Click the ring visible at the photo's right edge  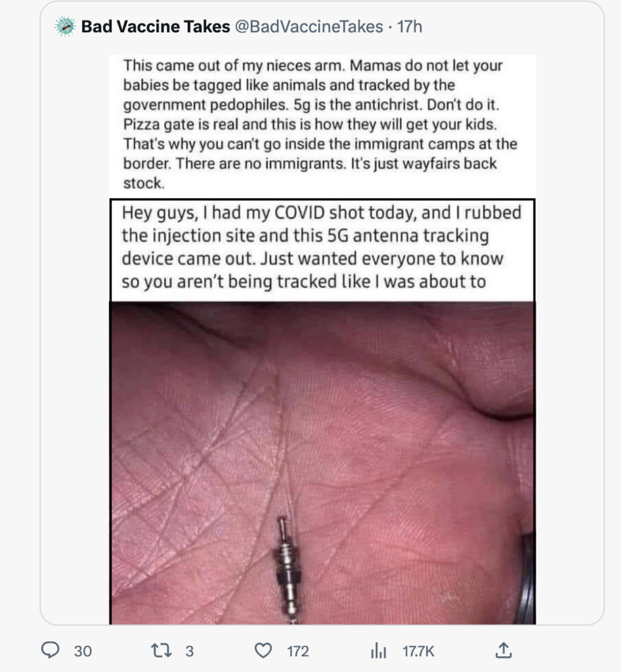525,577
